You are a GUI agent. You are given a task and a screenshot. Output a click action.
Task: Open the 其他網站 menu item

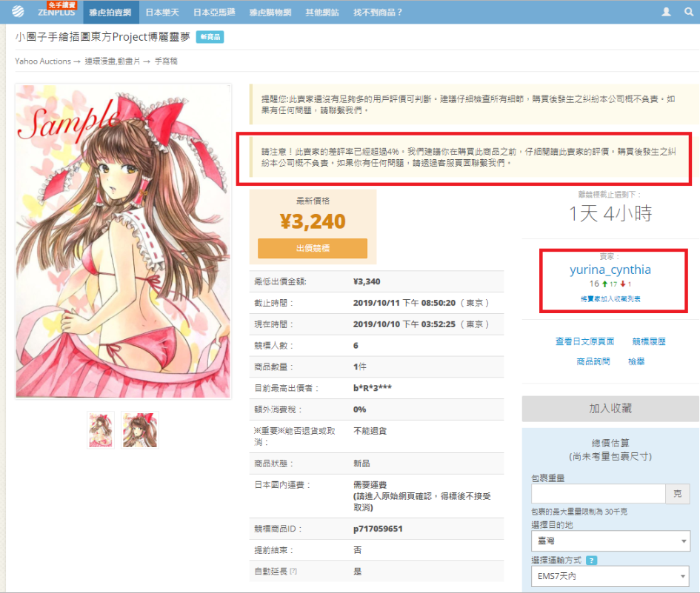pos(322,12)
